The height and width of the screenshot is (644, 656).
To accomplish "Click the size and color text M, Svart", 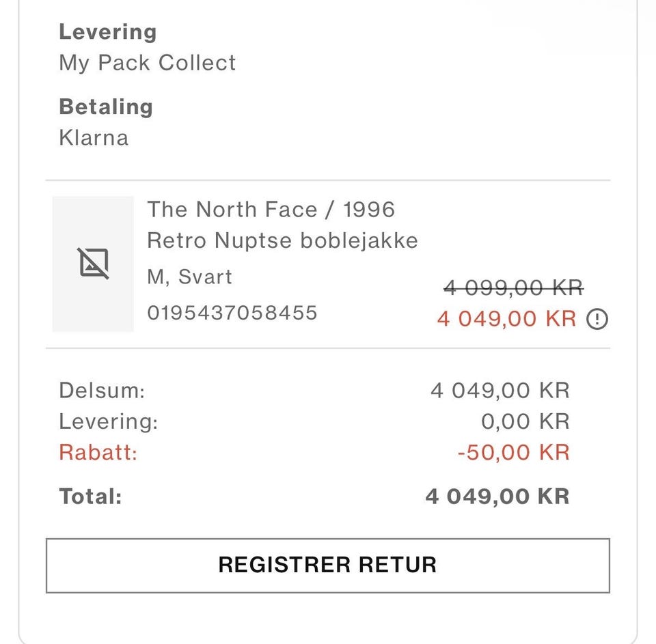I will (x=189, y=277).
